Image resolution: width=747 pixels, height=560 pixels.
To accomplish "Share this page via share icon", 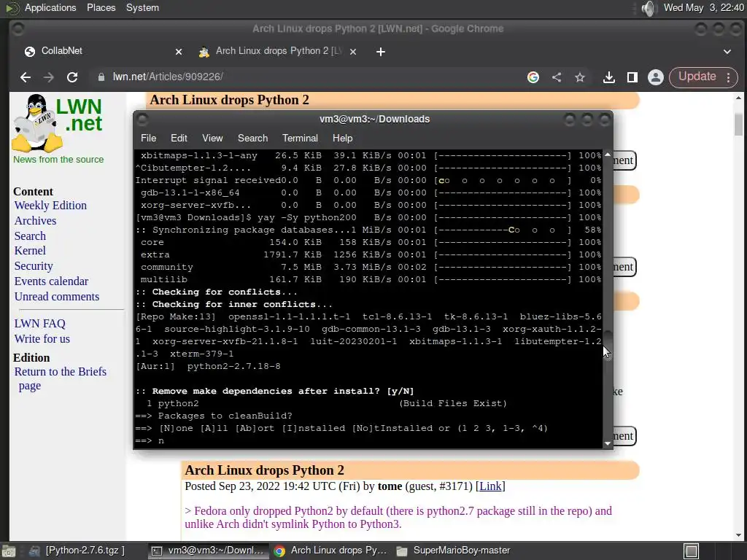I will tap(557, 77).
